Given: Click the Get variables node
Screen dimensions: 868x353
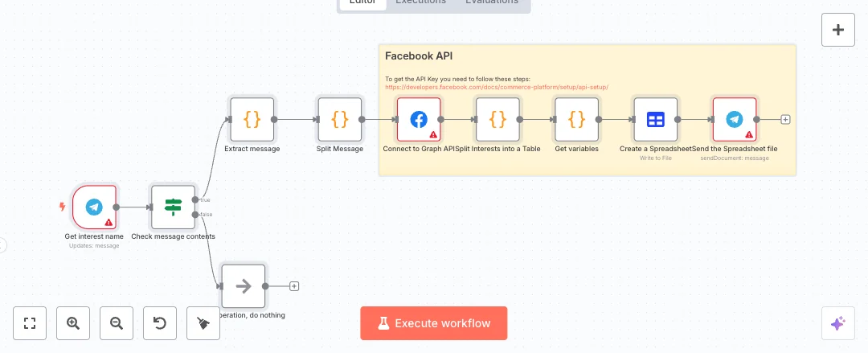Looking at the screenshot, I should coord(576,120).
